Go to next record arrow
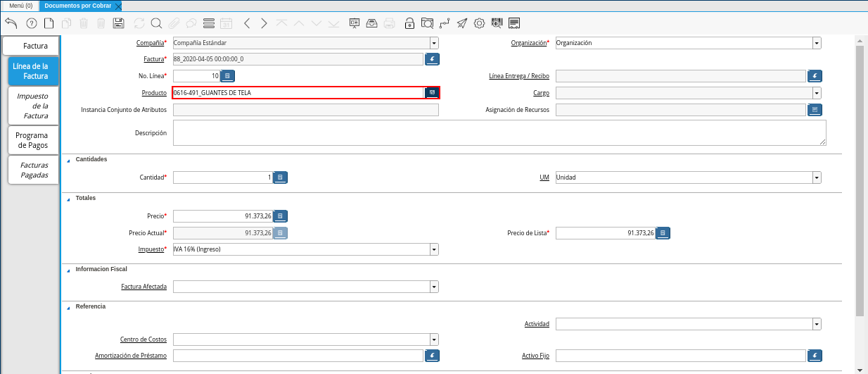Screen dimensions: 868x374 [x=264, y=23]
